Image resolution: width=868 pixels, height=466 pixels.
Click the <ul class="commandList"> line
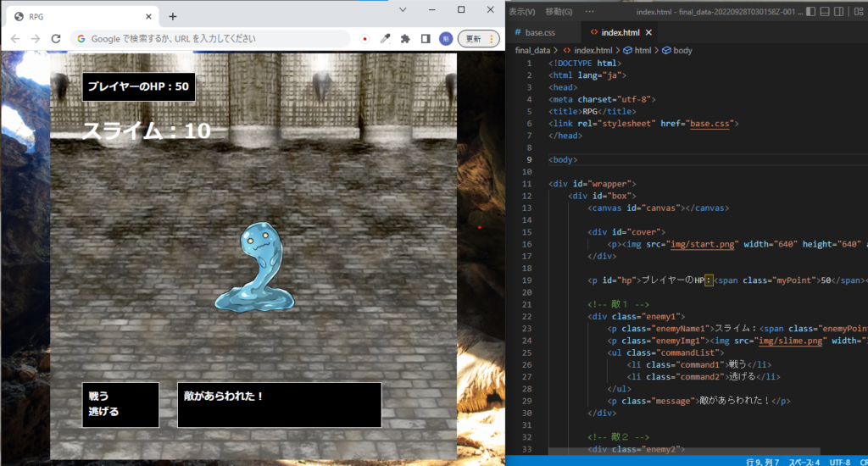665,353
